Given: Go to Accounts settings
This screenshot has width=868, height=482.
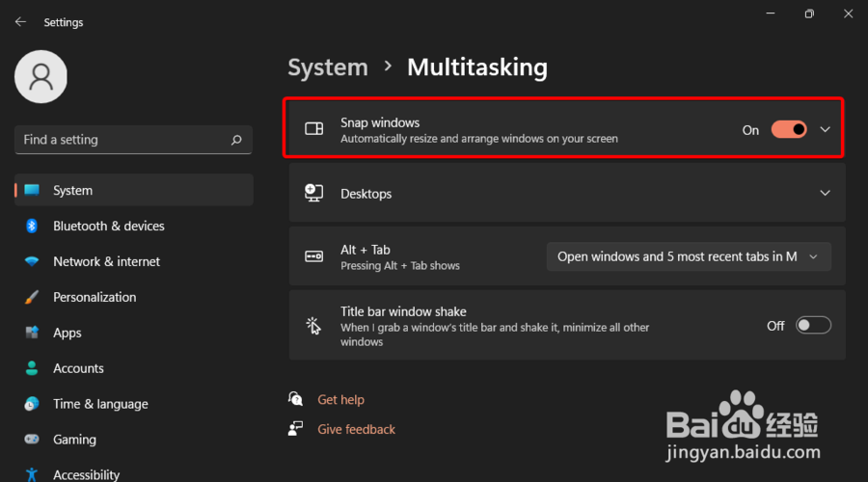Looking at the screenshot, I should point(78,368).
